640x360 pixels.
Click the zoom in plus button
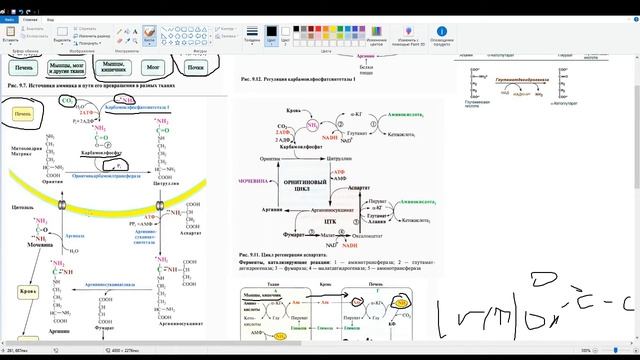point(635,350)
